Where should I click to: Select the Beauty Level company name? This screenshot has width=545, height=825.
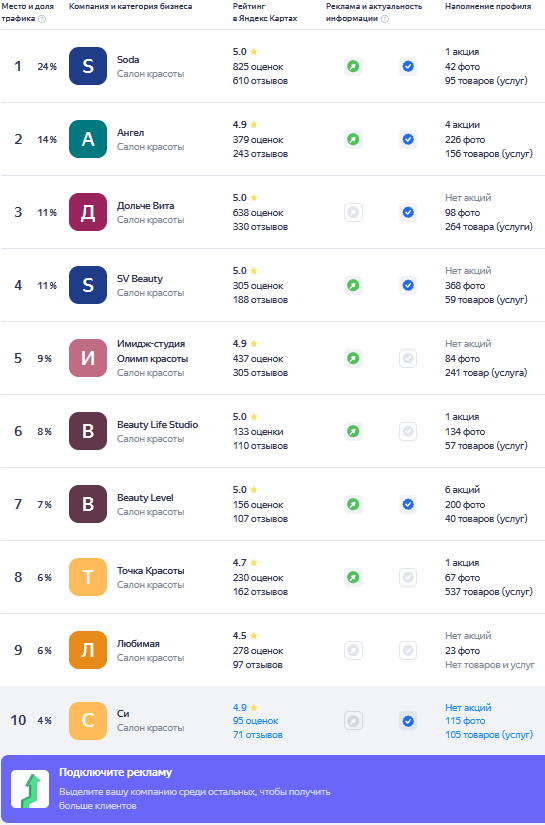[x=145, y=498]
